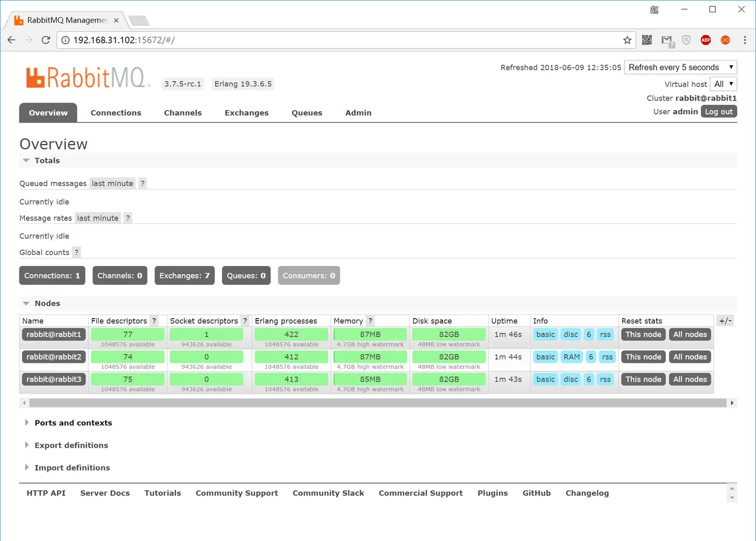Click the horizontal scrollbar under Nodes table

[378, 403]
